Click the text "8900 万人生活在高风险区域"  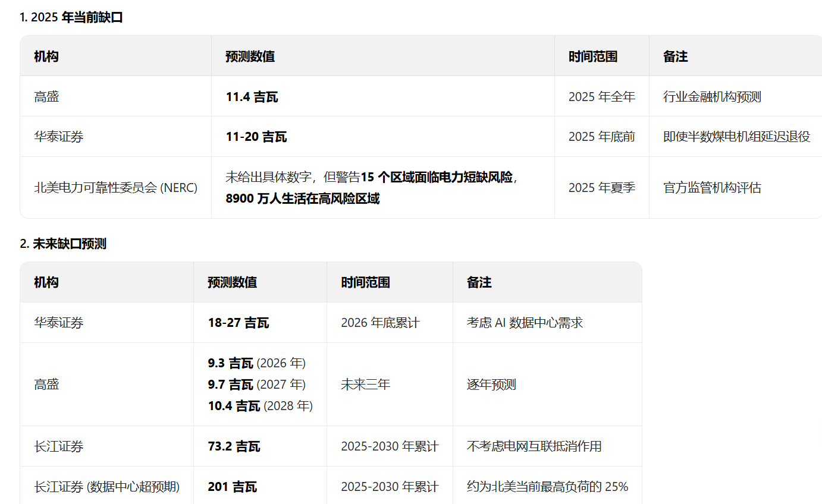[302, 199]
